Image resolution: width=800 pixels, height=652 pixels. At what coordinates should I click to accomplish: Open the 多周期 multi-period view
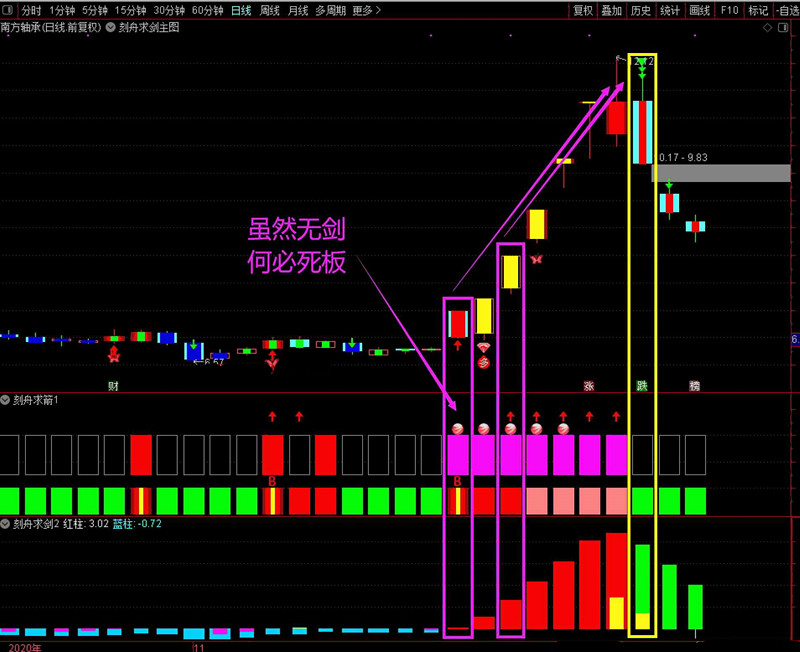(331, 10)
